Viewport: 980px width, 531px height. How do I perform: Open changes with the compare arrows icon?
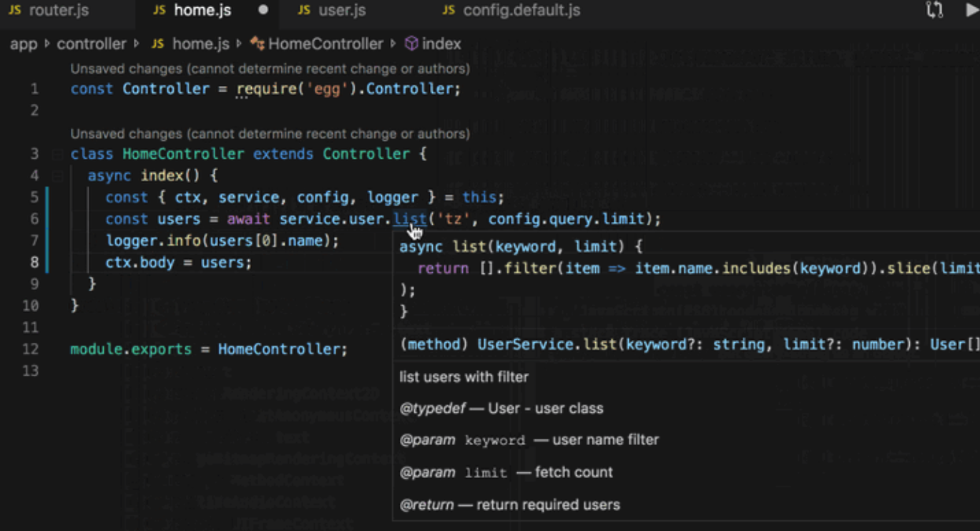[934, 10]
